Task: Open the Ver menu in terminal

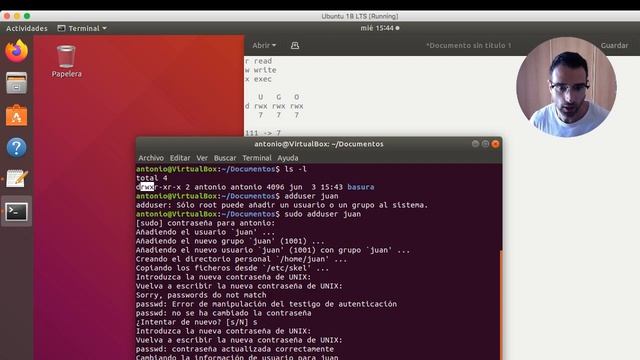Action: [x=202, y=158]
